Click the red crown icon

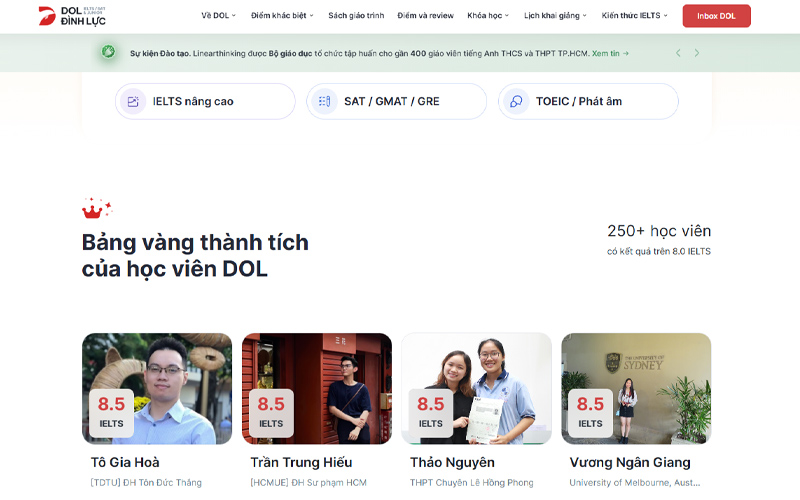click(x=96, y=208)
